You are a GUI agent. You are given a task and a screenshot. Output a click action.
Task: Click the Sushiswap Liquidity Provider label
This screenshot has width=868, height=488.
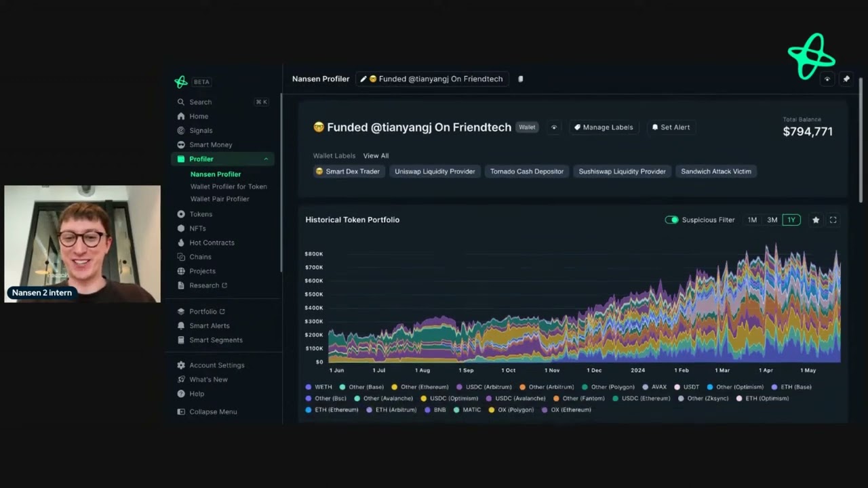(622, 171)
